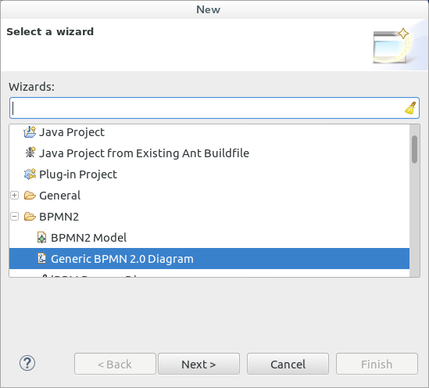Click the General folder icon

coord(30,195)
